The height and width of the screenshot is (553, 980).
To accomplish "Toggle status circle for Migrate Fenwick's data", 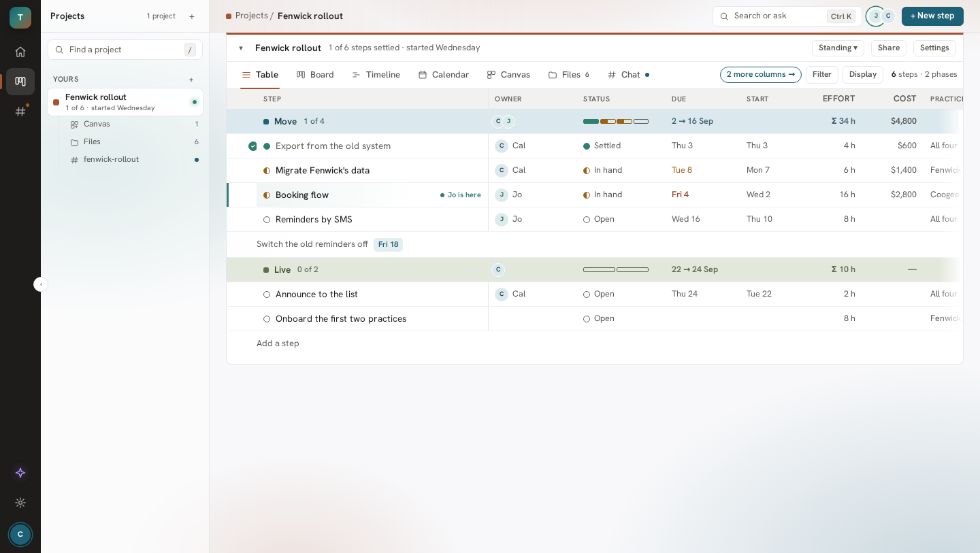I will pyautogui.click(x=267, y=171).
